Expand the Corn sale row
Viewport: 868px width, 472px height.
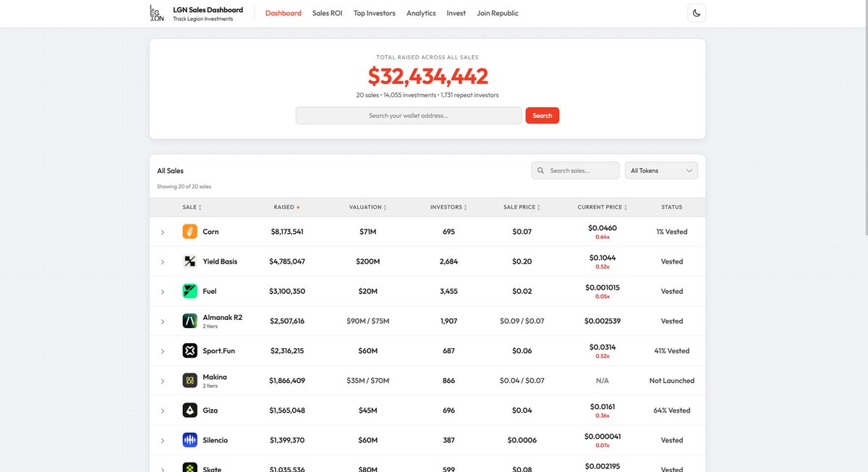[162, 232]
